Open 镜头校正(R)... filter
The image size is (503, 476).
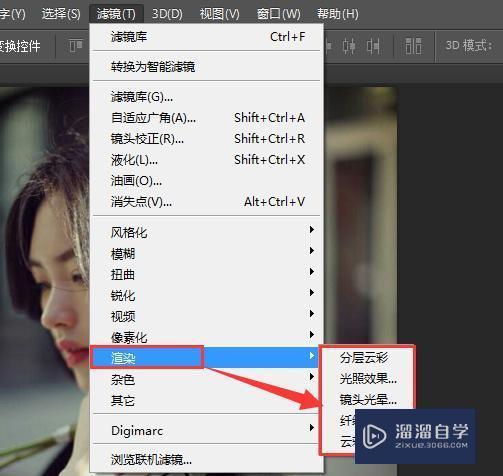tap(207, 139)
